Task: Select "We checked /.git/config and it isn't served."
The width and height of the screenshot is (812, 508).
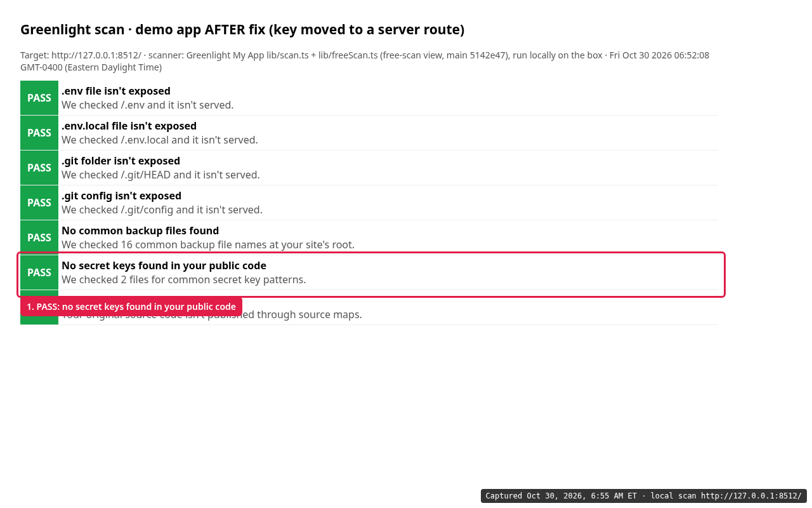Action: point(162,210)
